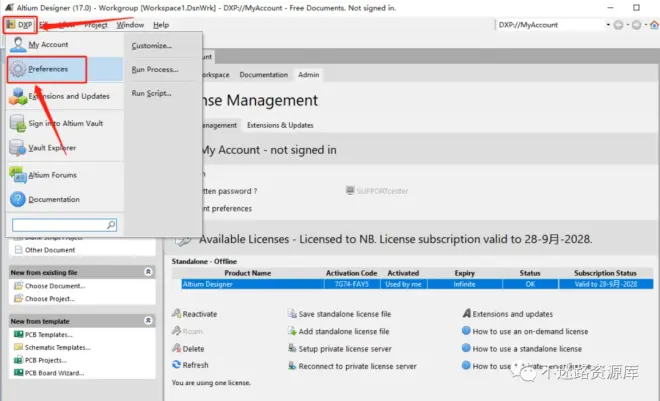660x401 pixels.
Task: Click the Home icon in navigation bar
Action: click(654, 25)
